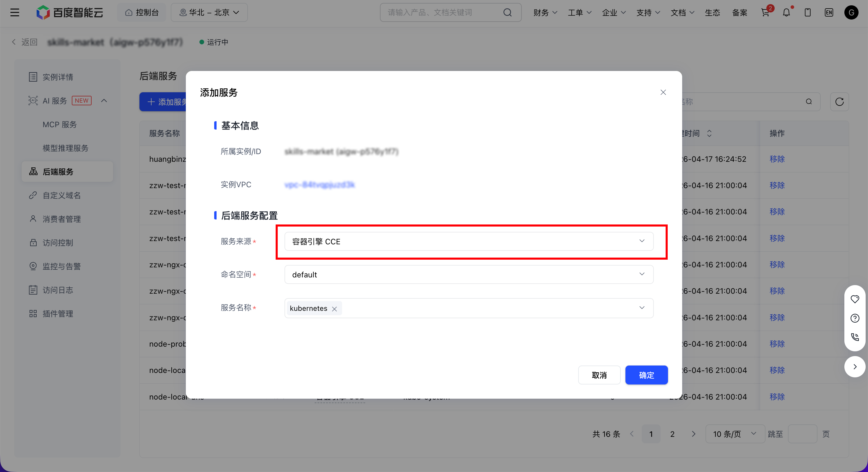Sort by creation time column
The image size is (868, 472).
[x=709, y=133]
